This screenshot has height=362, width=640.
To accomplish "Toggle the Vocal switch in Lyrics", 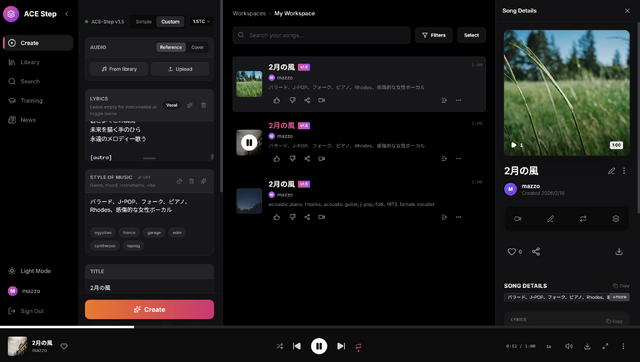I will point(172,105).
